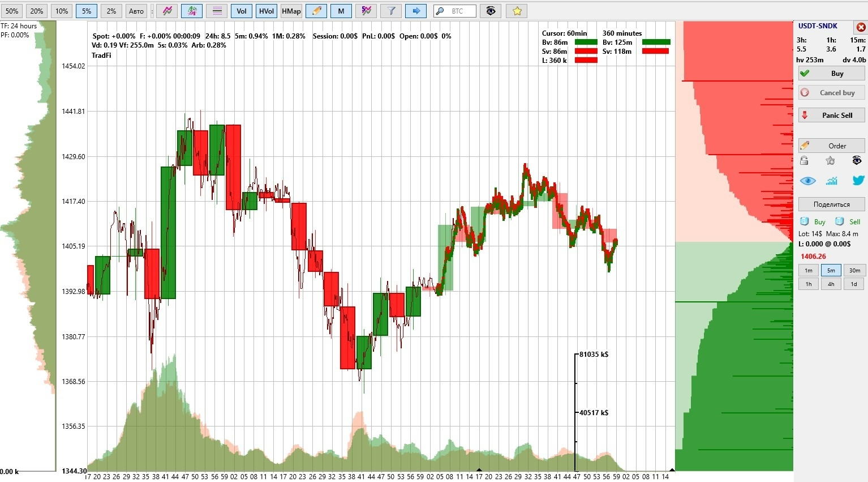Click the pink-green line chart icon
This screenshot has width=868, height=482.
(167, 11)
